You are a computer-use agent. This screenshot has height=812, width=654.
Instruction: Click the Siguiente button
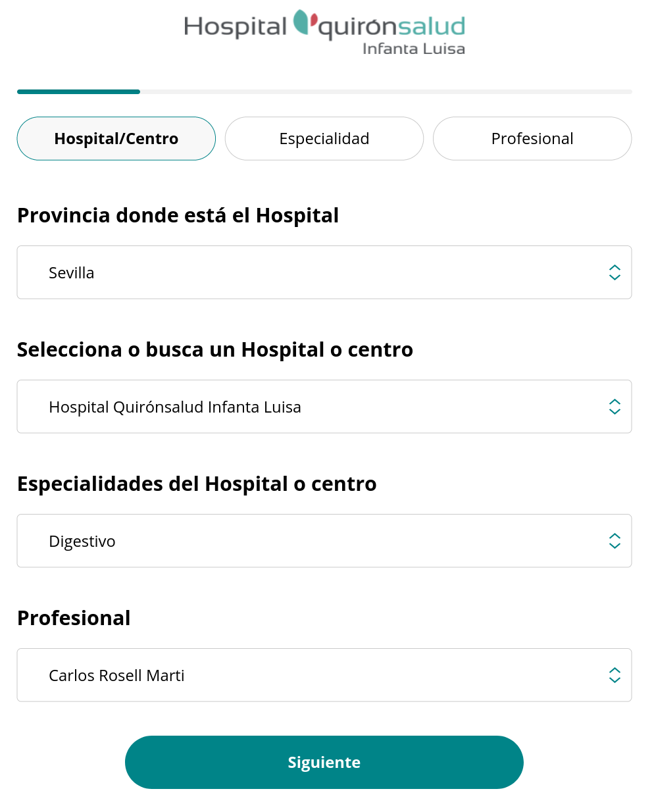click(x=324, y=762)
